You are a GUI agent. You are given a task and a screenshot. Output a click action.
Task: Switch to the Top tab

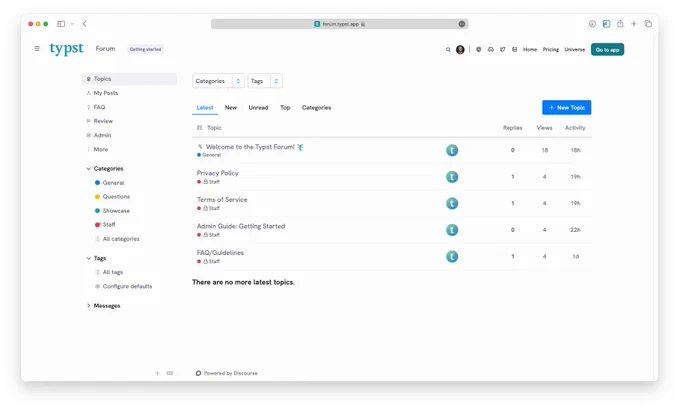coord(285,108)
